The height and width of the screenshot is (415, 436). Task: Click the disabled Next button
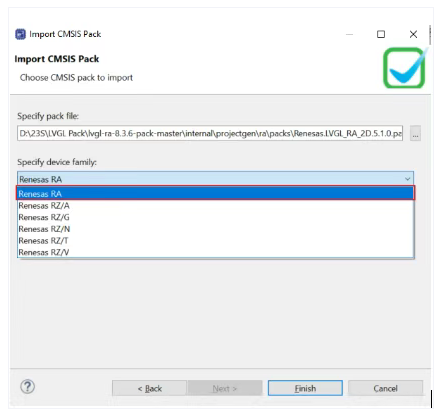click(x=225, y=388)
